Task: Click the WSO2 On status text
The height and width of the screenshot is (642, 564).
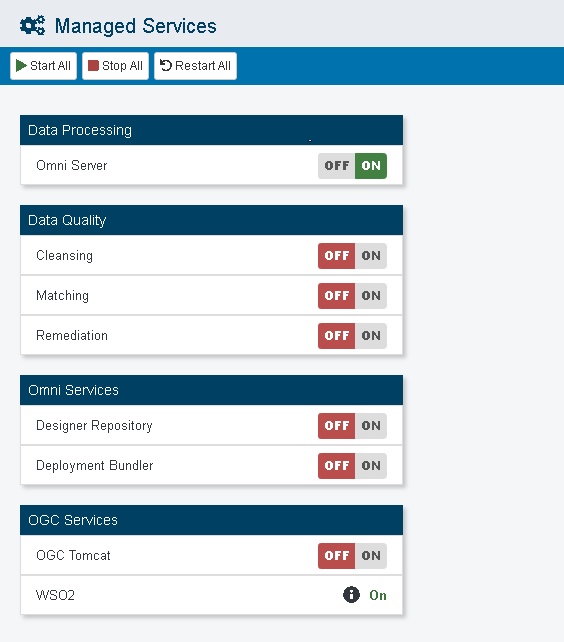Action: coord(378,595)
